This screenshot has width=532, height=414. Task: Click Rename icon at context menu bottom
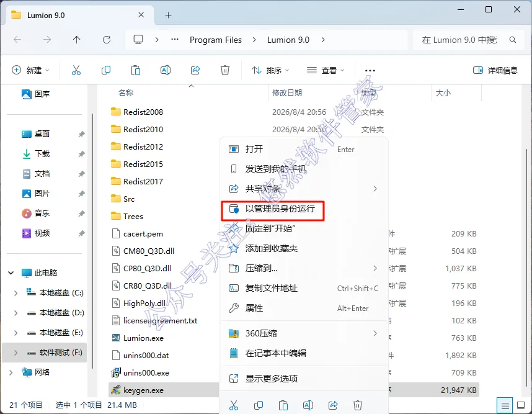pos(308,405)
